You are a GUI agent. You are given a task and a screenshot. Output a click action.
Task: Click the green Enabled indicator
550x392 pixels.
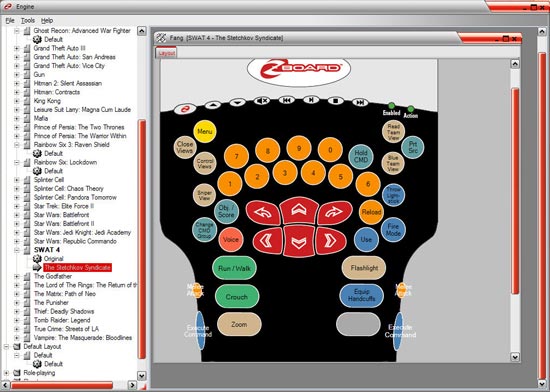[391, 106]
